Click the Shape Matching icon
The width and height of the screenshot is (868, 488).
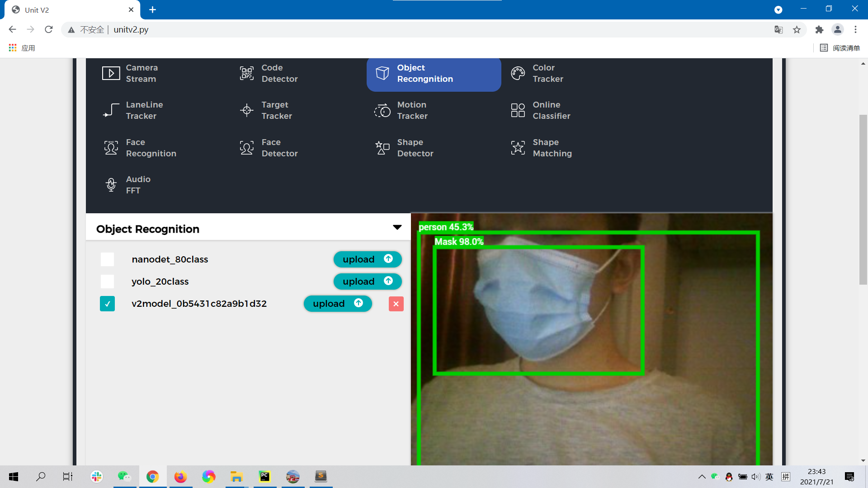[x=518, y=148]
